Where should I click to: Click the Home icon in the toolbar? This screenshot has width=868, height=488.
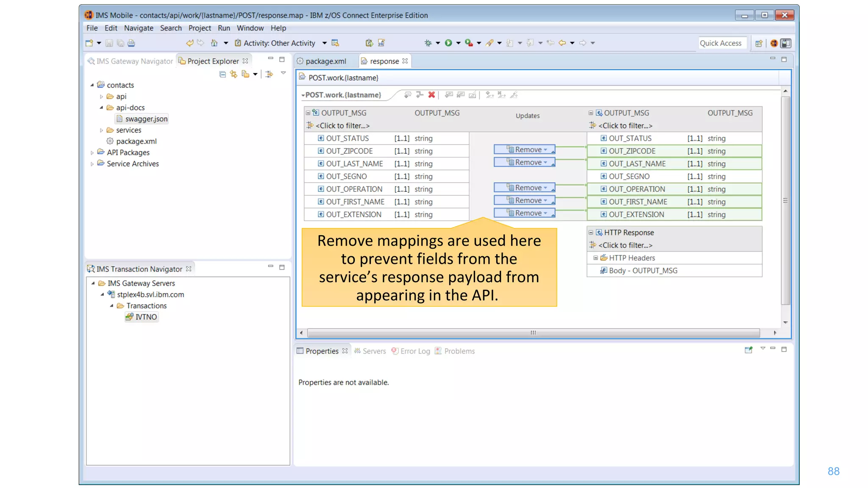214,43
